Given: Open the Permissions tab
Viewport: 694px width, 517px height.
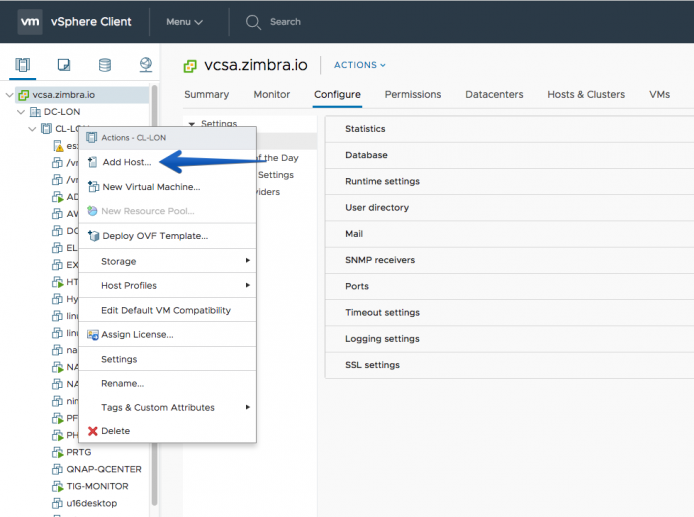Looking at the screenshot, I should (413, 94).
